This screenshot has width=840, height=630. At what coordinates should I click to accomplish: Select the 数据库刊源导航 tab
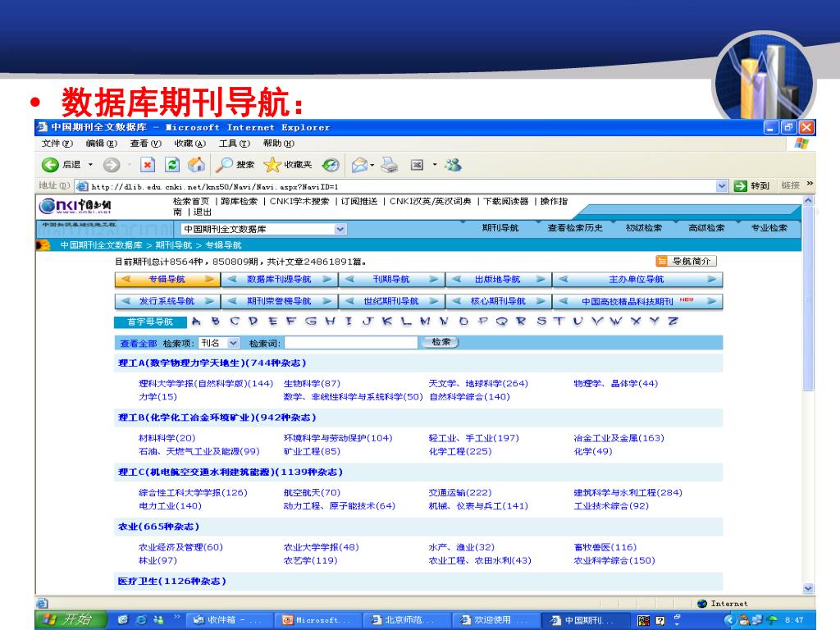coord(279,279)
